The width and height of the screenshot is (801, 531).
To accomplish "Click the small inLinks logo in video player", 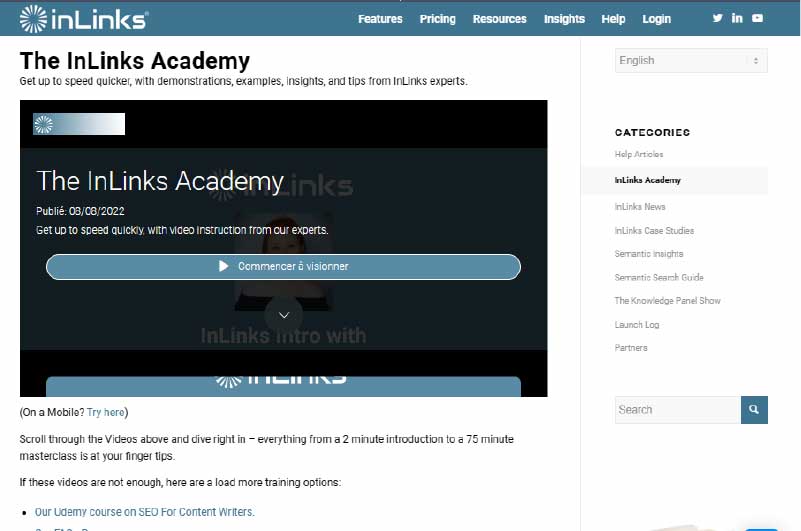I will pyautogui.click(x=79, y=124).
